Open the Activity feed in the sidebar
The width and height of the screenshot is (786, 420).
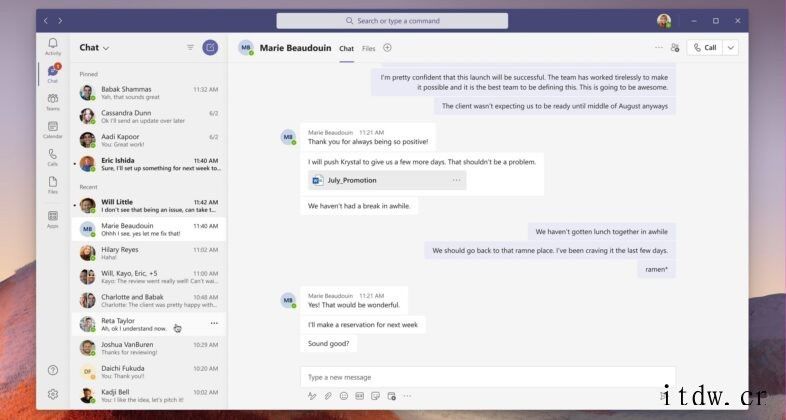pyautogui.click(x=52, y=46)
